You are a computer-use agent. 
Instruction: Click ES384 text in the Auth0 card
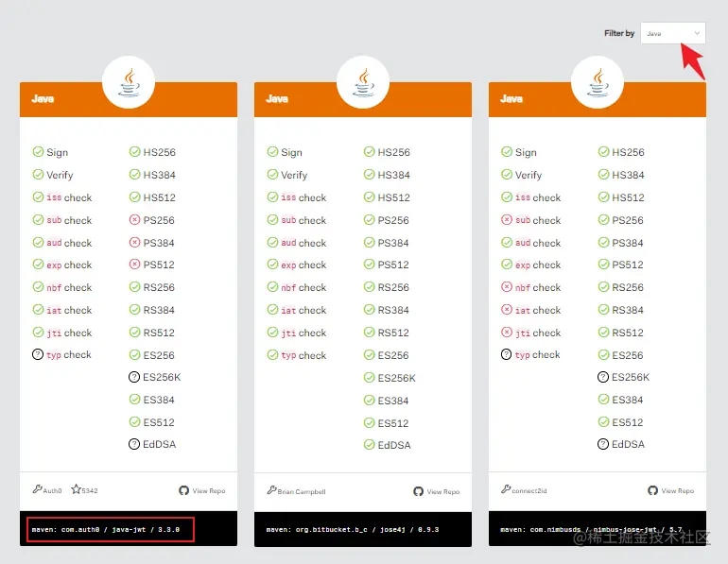click(x=159, y=400)
